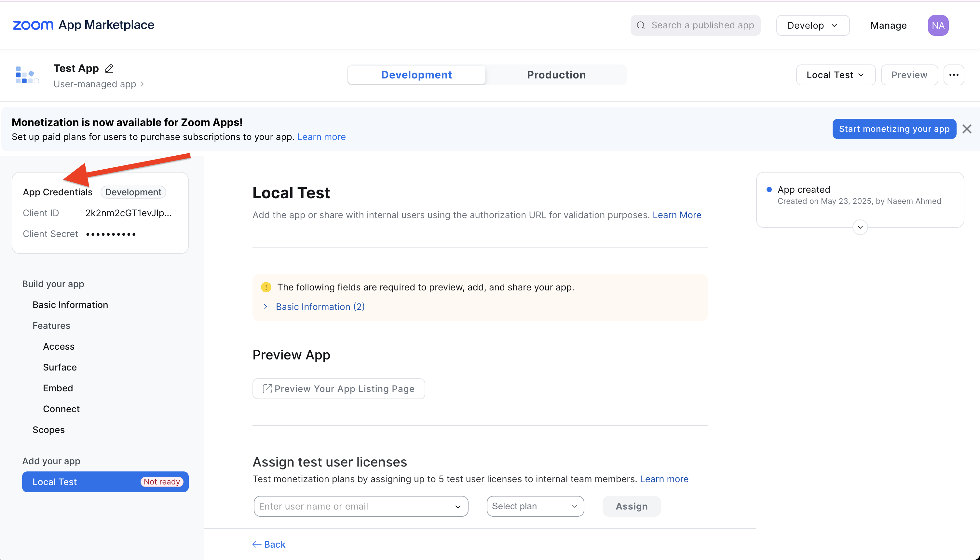980x560 pixels.
Task: Click the back arrow icon at the bottom
Action: click(x=256, y=544)
